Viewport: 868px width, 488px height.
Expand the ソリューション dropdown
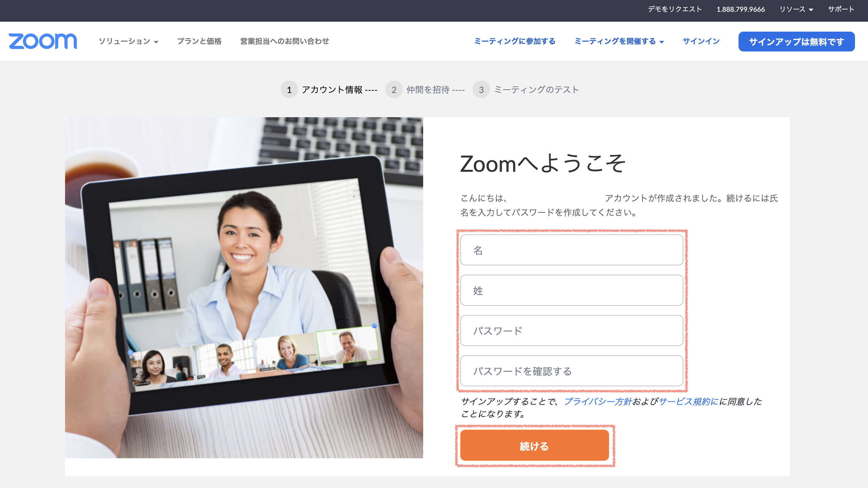[128, 41]
